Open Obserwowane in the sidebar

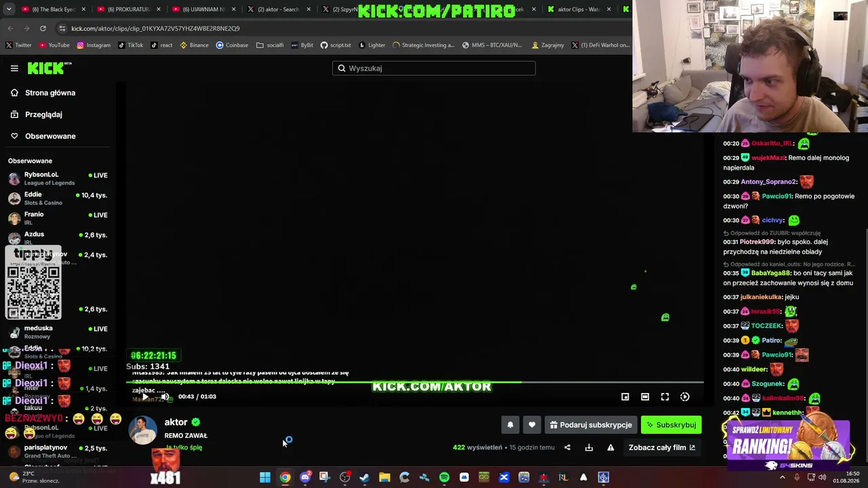pyautogui.click(x=58, y=136)
